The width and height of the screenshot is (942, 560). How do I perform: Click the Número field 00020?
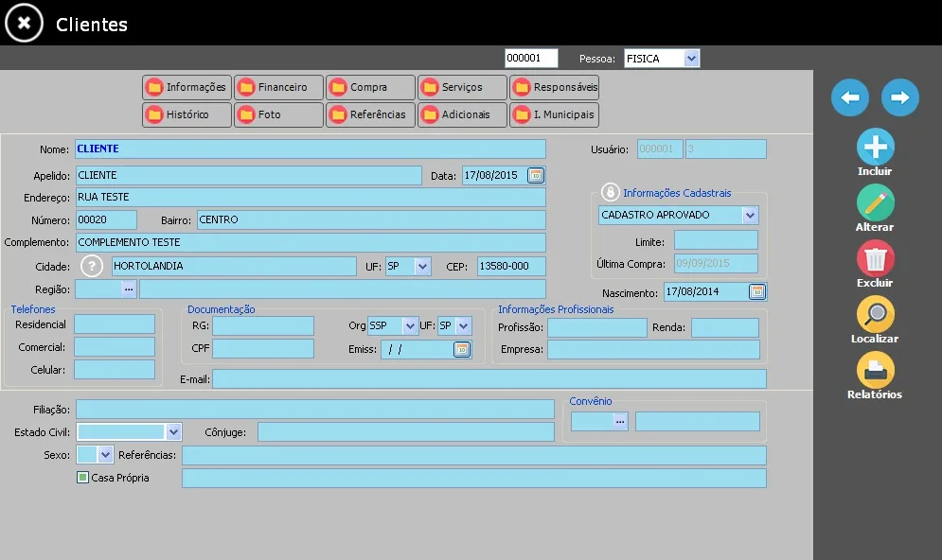(106, 219)
